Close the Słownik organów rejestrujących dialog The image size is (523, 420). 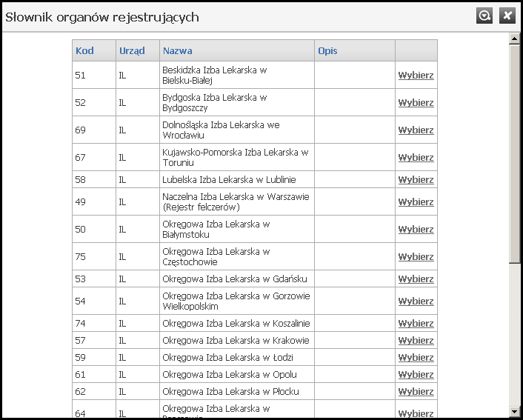(507, 16)
